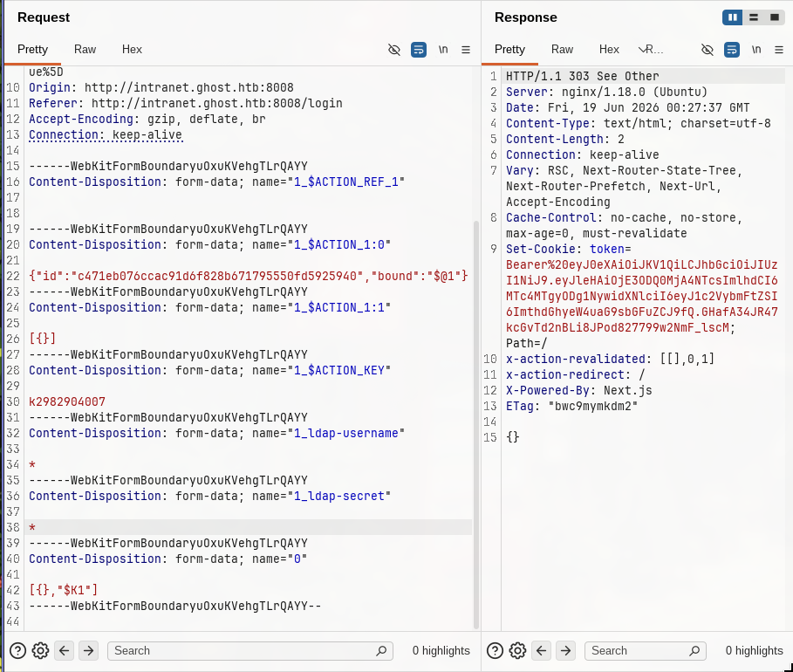Switch Request view to Hex tab
The image size is (793, 672).
click(132, 50)
